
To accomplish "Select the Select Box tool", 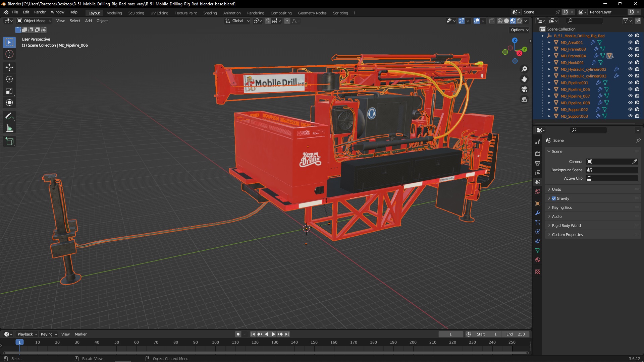I will [x=9, y=42].
